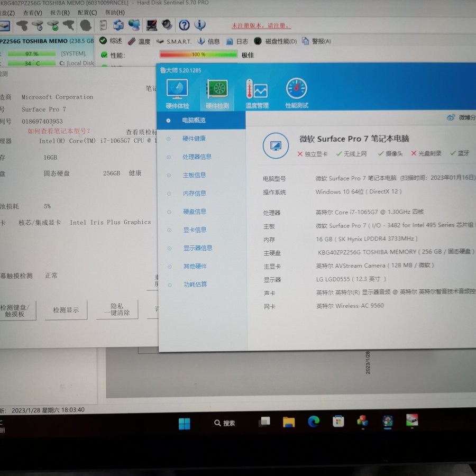476x476 pixels.
Task: Switch to the 磁盘性能(D) tab
Action: (x=276, y=41)
